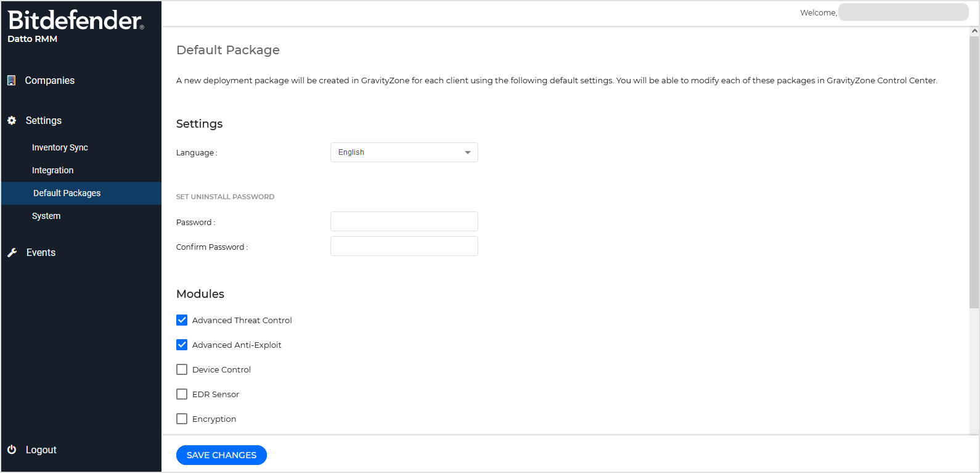The image size is (980, 473).
Task: Click the Logout power icon
Action: pyautogui.click(x=12, y=450)
